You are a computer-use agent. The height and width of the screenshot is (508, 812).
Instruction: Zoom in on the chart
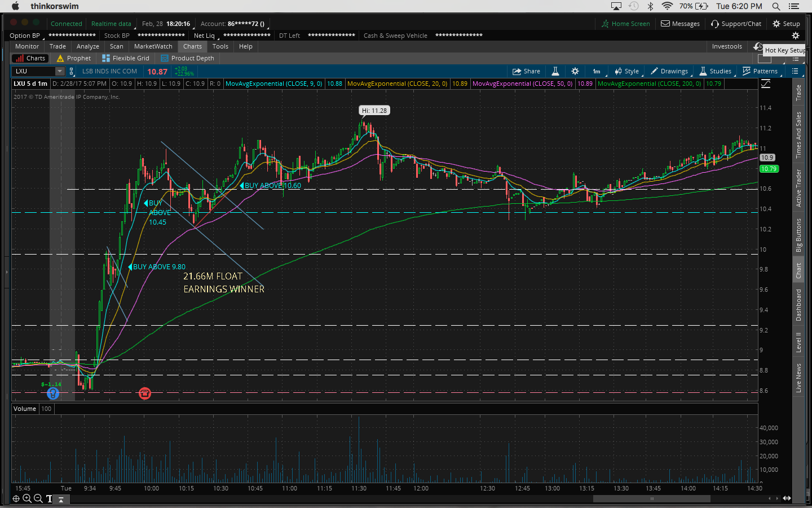27,498
